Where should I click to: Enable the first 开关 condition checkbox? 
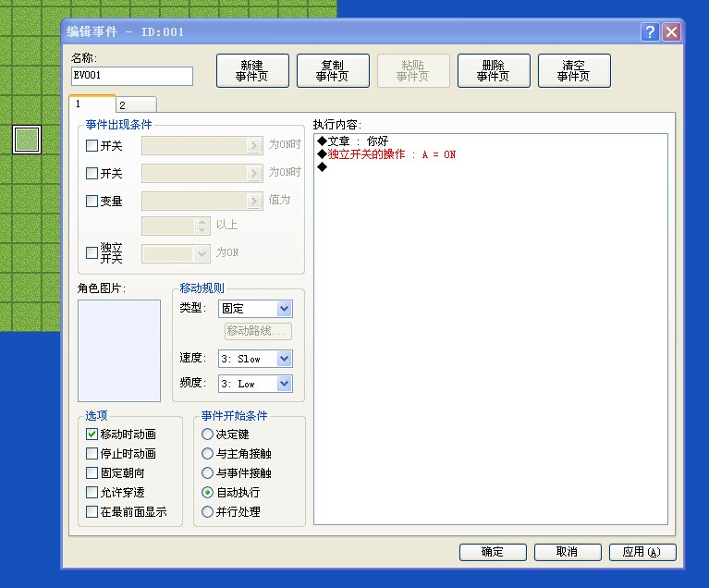point(92,146)
